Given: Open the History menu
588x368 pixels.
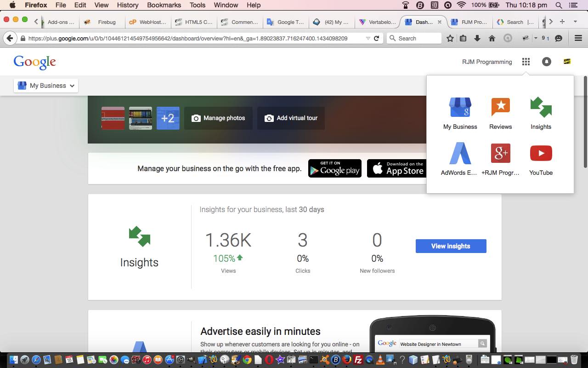Looking at the screenshot, I should pos(128,5).
